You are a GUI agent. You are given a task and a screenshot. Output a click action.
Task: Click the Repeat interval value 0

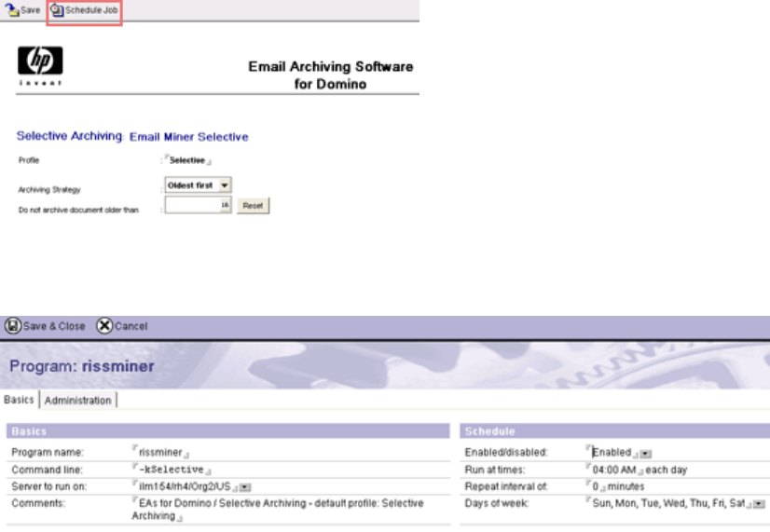[x=595, y=486]
